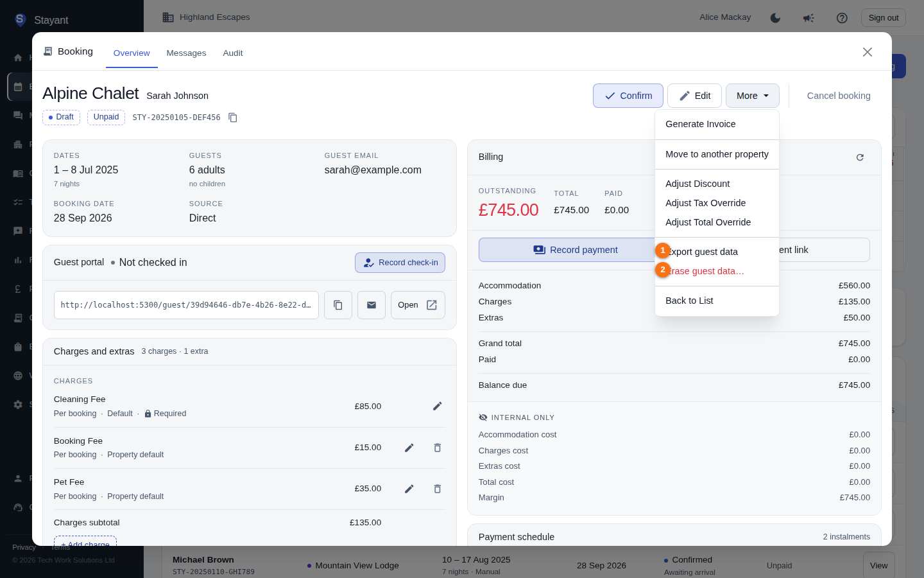Viewport: 924px width, 578px height.
Task: Click the outstanding amount £745.00
Action: 508,210
